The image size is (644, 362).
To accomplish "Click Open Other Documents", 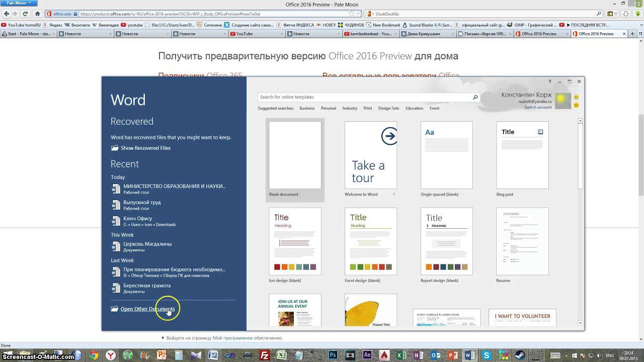I will point(143,309).
